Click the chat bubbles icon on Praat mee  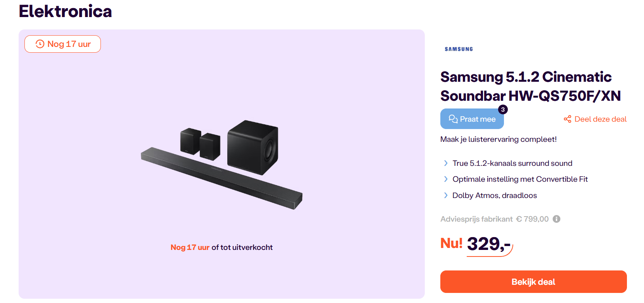[453, 119]
